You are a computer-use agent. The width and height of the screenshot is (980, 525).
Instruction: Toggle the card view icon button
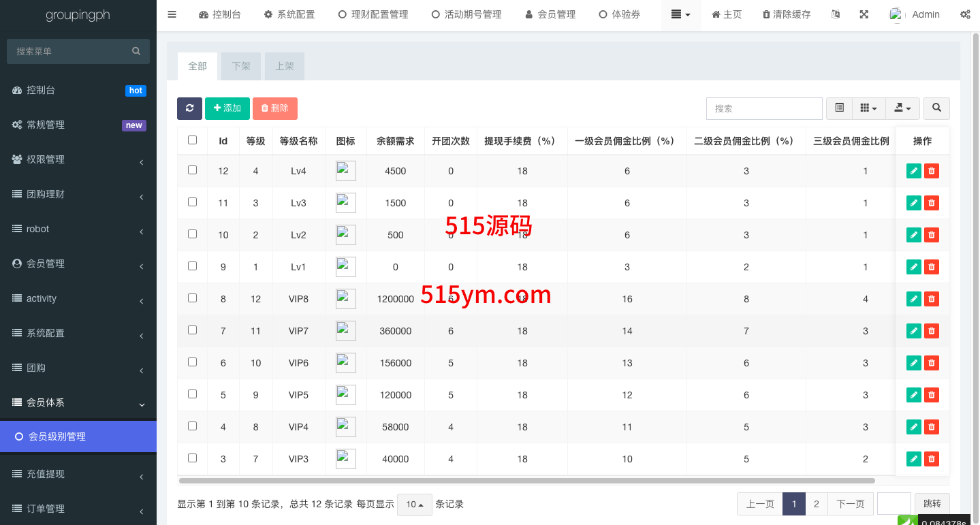click(x=839, y=108)
